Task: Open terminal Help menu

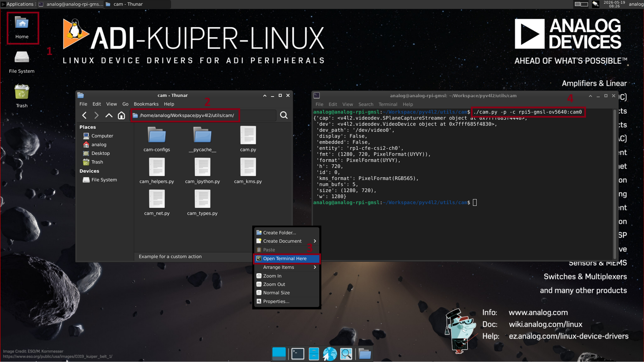Action: 408,104
